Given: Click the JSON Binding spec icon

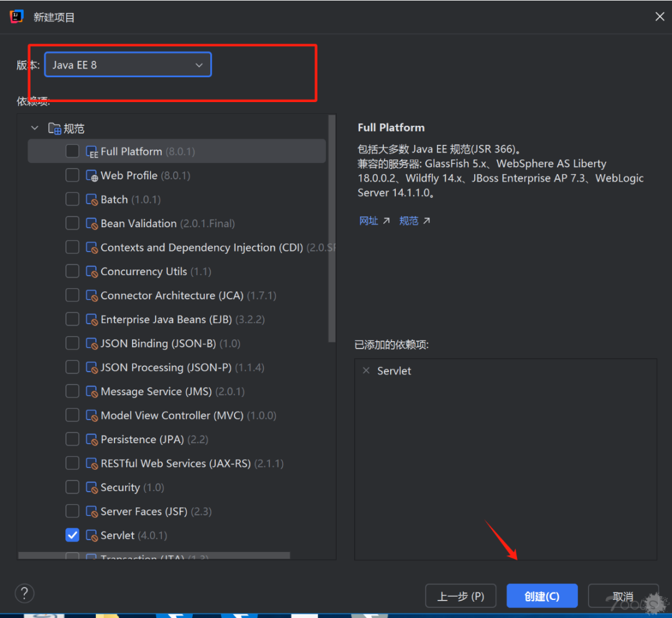Looking at the screenshot, I should click(91, 344).
